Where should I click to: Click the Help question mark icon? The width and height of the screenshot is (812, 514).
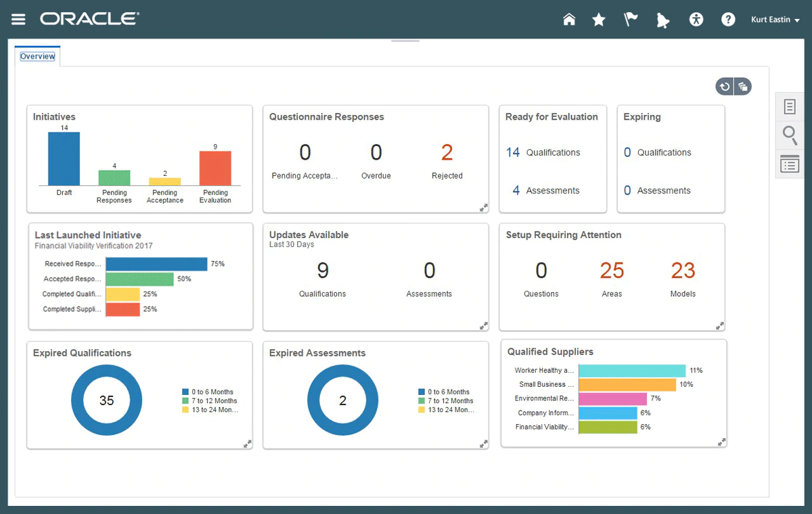(728, 20)
